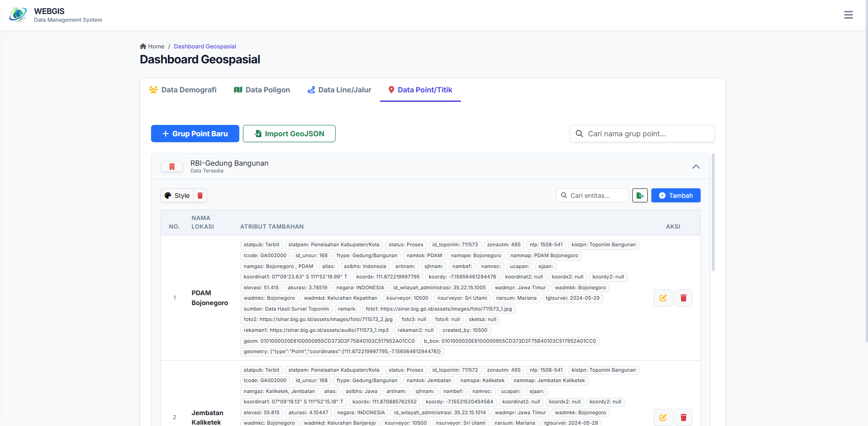Open the hamburger menu in header

[848, 15]
